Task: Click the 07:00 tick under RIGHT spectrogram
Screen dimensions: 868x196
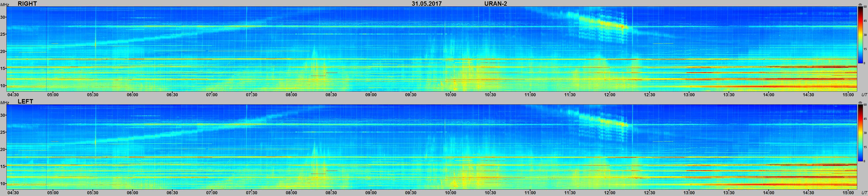Action: [x=212, y=95]
